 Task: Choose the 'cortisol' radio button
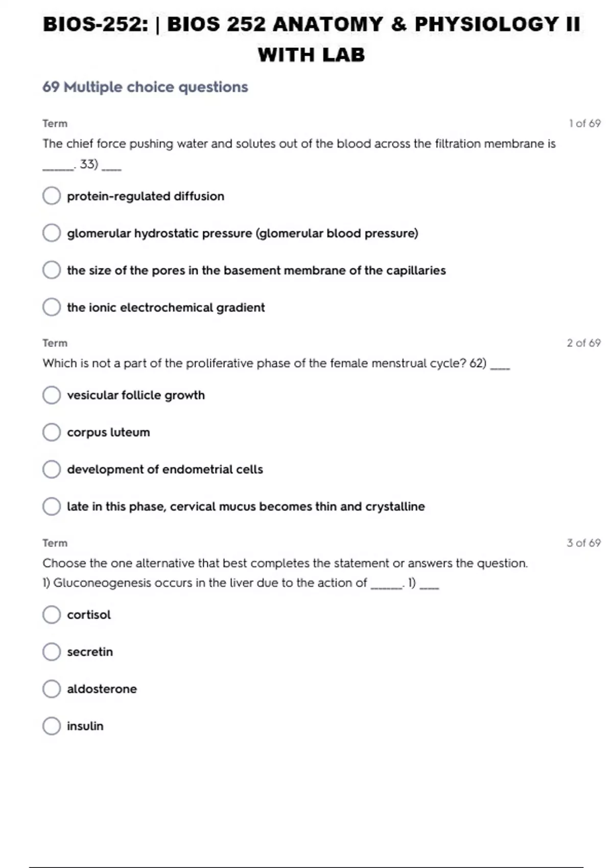coord(52,615)
